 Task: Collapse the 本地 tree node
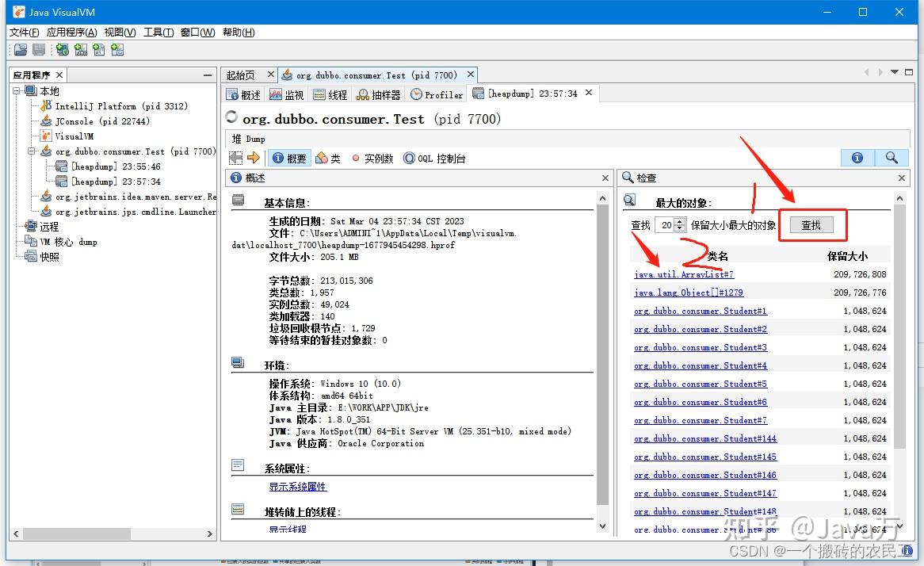pos(17,90)
